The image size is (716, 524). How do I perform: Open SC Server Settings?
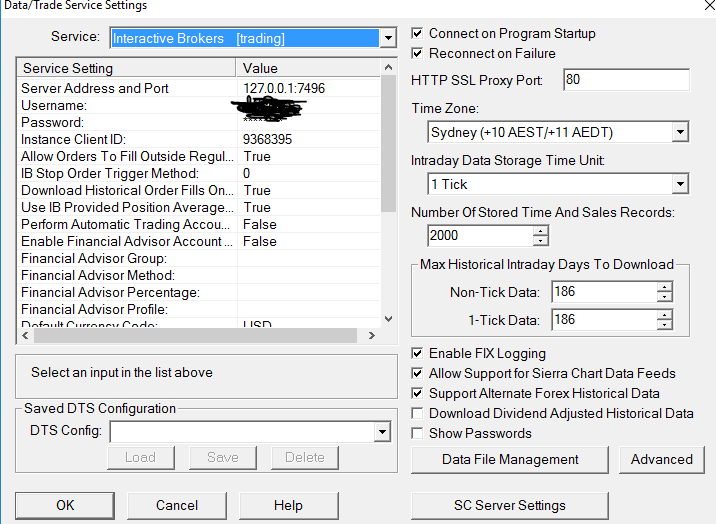pos(510,505)
